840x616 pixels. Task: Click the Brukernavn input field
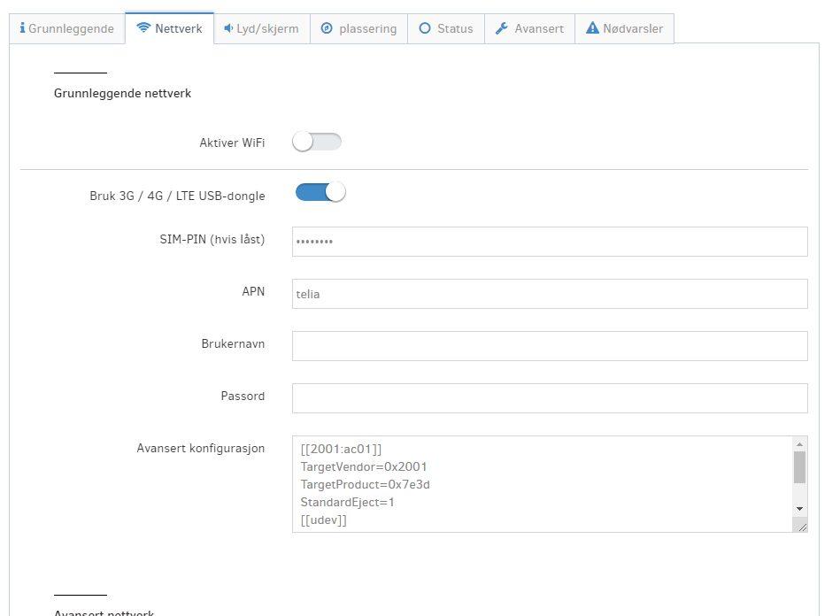click(x=549, y=346)
